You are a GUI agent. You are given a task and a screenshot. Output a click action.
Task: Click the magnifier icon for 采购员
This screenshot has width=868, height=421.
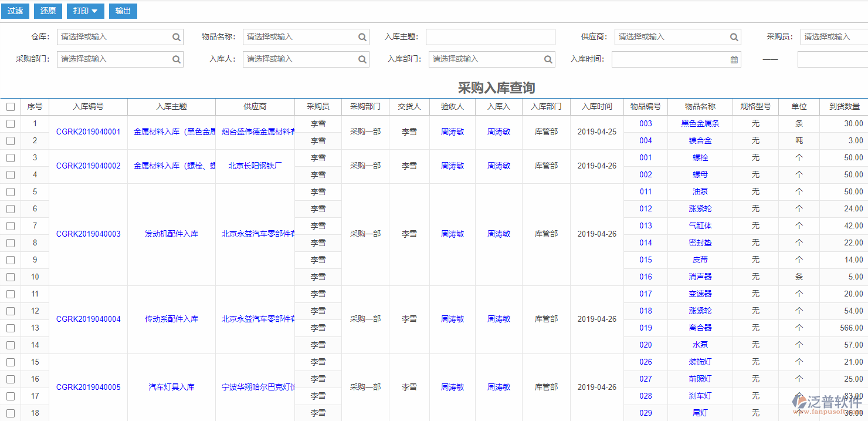[864, 36]
